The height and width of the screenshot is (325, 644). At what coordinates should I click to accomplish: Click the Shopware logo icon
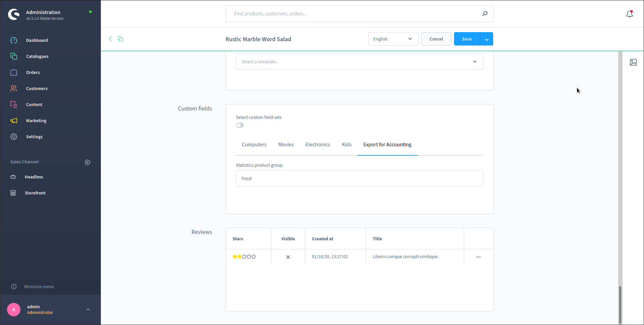[14, 14]
